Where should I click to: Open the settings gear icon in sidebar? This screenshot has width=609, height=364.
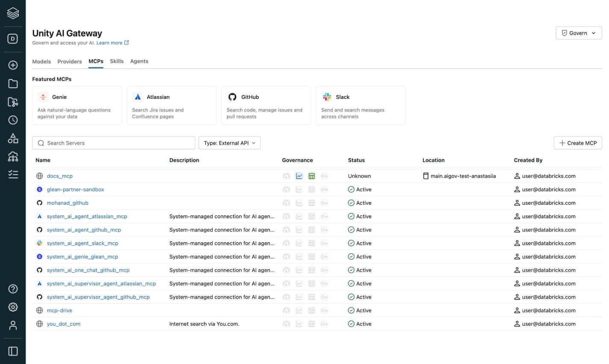click(13, 307)
